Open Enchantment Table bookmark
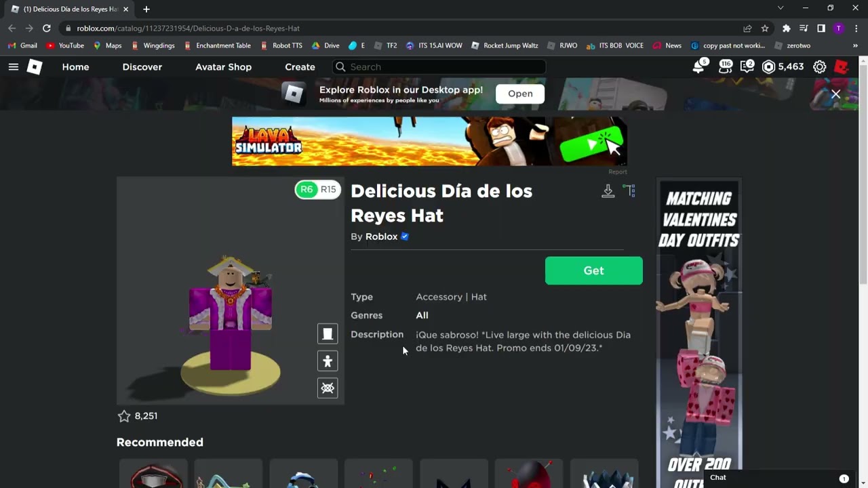The width and height of the screenshot is (868, 488). click(x=218, y=45)
